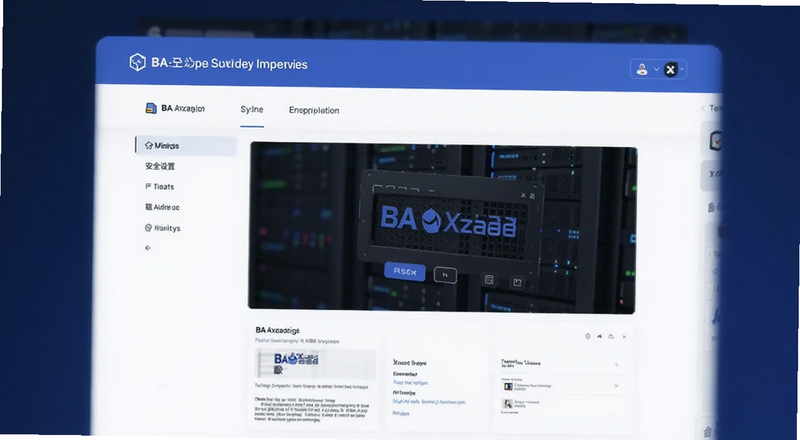The width and height of the screenshot is (800, 440).
Task: Click the outlined button beside the blue button
Action: [445, 275]
